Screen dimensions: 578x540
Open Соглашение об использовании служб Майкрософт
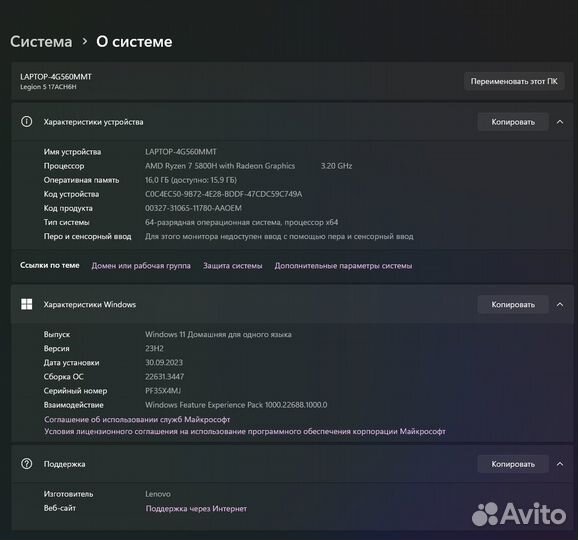(137, 419)
